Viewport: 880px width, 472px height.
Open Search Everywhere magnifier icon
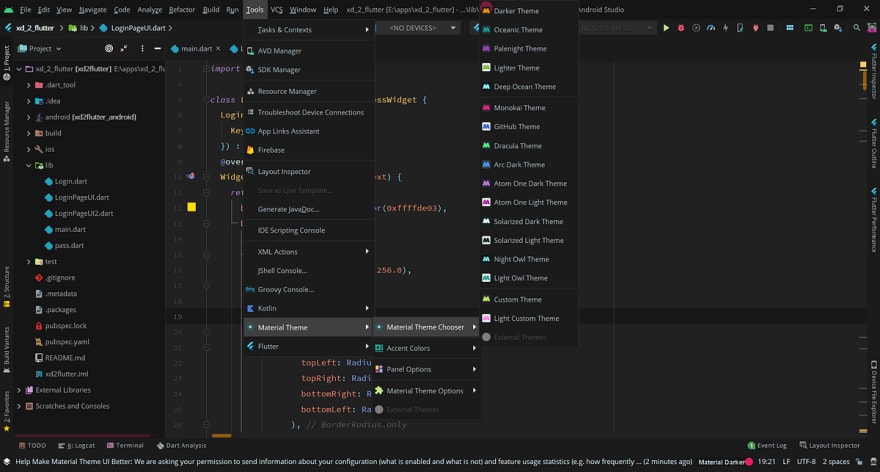tap(856, 28)
